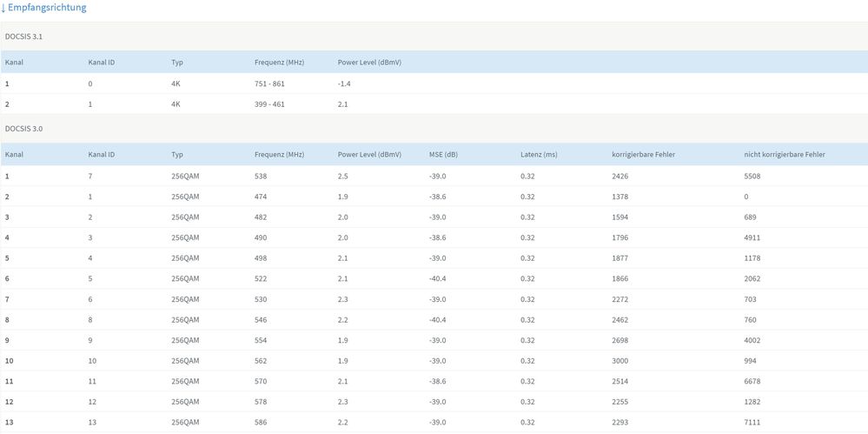Click uncorrectable error count 703
Viewport: 868px width, 434px height.
750,299
